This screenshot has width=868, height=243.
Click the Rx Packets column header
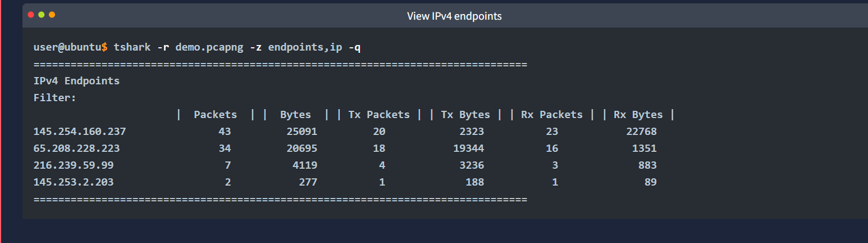pyautogui.click(x=552, y=115)
